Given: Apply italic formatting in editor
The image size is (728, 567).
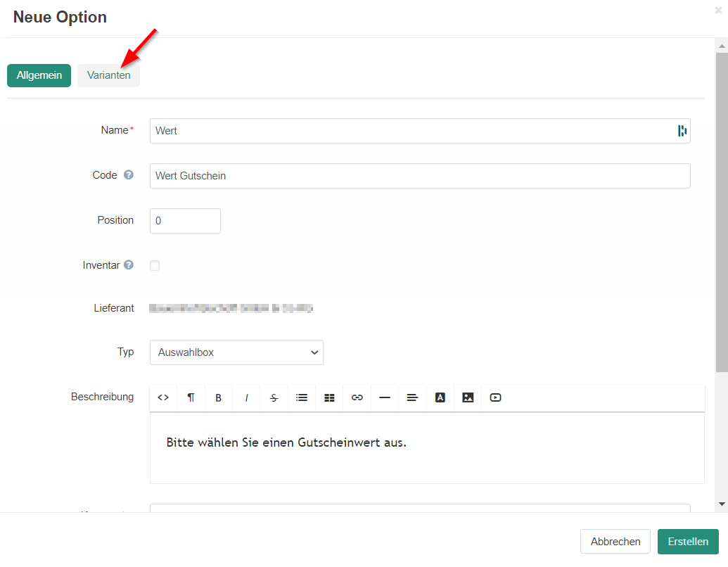Looking at the screenshot, I should [x=246, y=397].
